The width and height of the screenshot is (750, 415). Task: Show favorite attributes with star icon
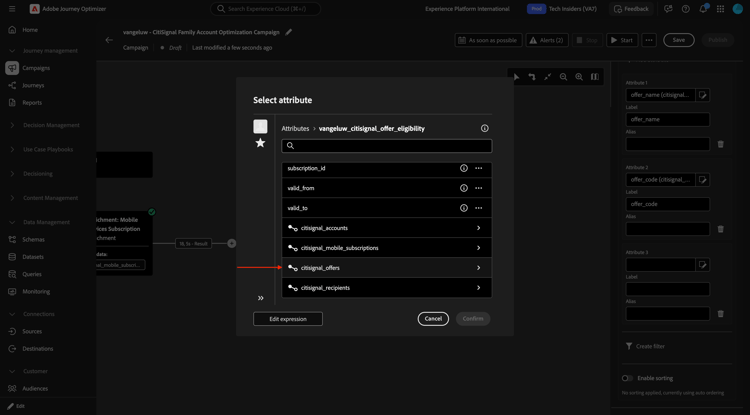tap(260, 142)
